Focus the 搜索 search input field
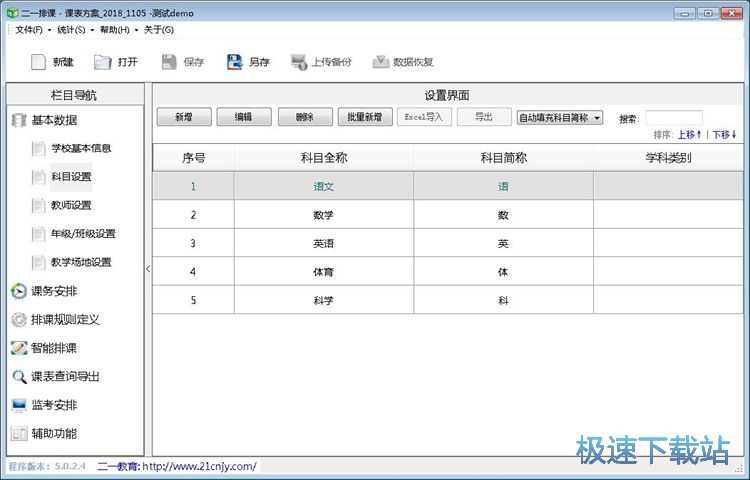750x480 pixels. point(674,118)
